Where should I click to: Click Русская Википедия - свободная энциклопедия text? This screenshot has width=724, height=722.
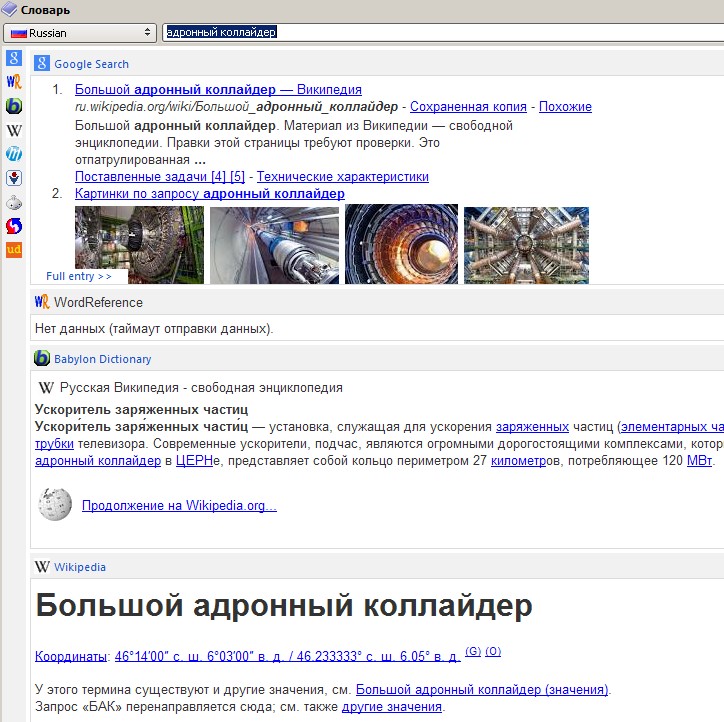pos(201,387)
